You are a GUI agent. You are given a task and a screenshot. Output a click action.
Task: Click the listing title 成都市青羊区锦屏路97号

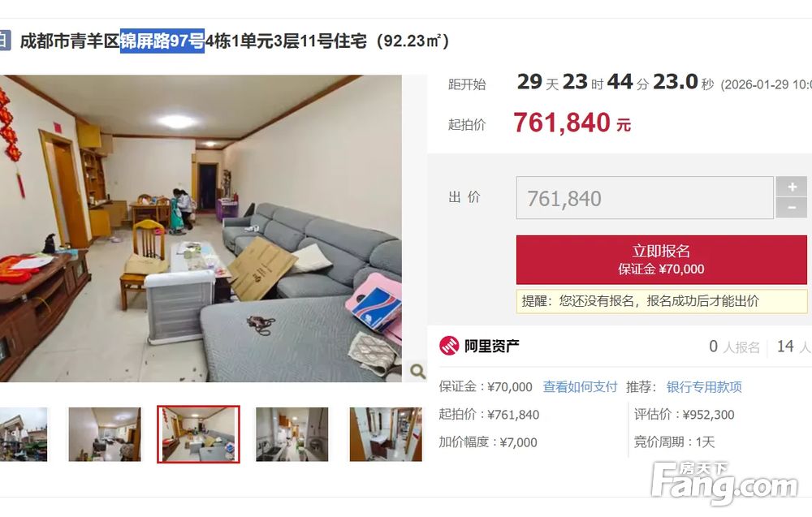pos(112,41)
